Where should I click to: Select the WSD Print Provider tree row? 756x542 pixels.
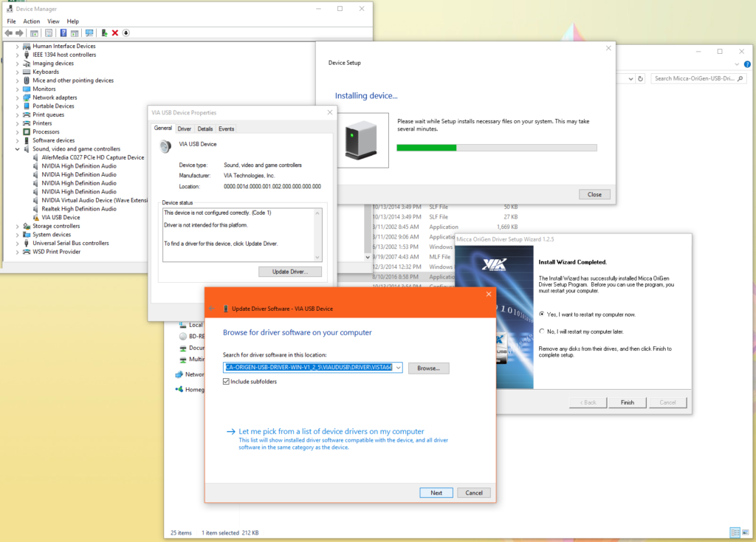coord(52,252)
